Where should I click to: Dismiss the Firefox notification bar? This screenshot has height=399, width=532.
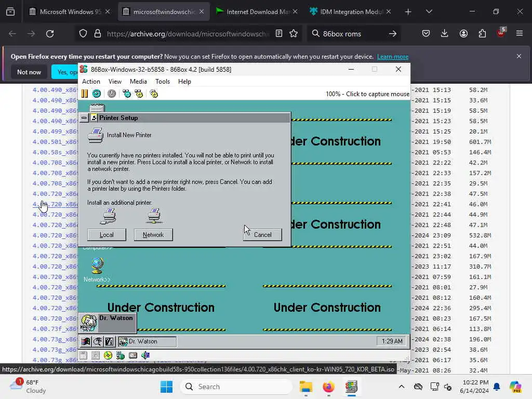[x=519, y=56]
